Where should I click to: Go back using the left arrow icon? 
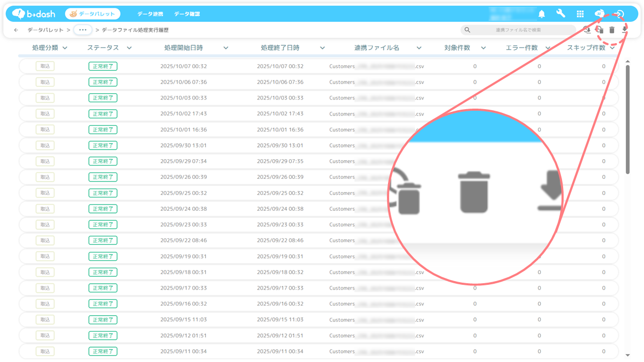tap(16, 30)
